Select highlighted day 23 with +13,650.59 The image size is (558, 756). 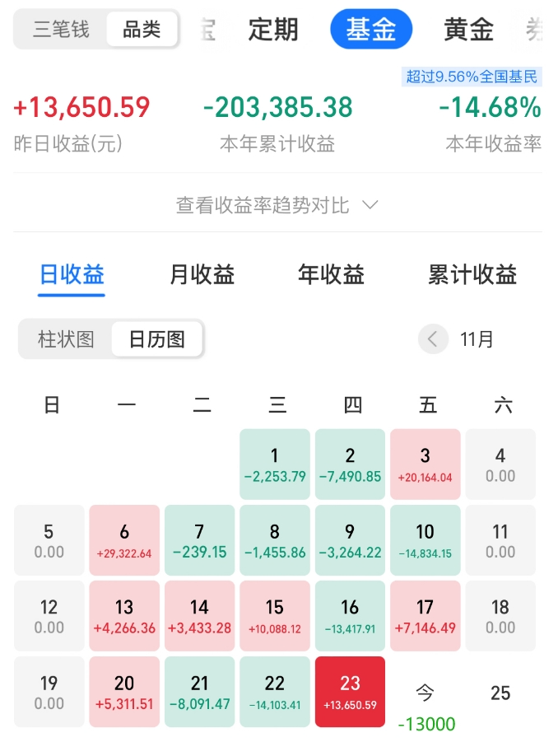(x=350, y=692)
